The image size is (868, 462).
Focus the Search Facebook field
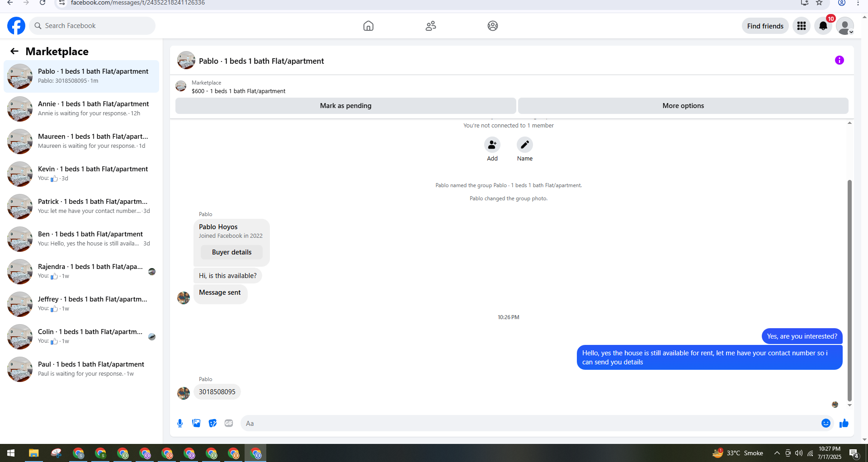93,26
